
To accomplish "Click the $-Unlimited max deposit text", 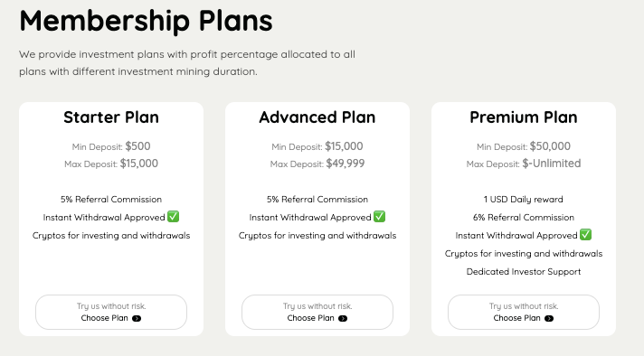I will tap(552, 164).
